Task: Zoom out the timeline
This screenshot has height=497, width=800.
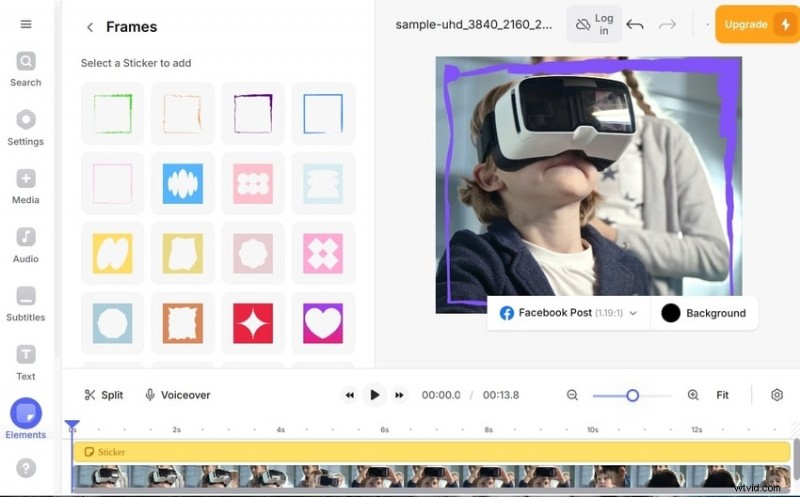Action: (x=572, y=395)
